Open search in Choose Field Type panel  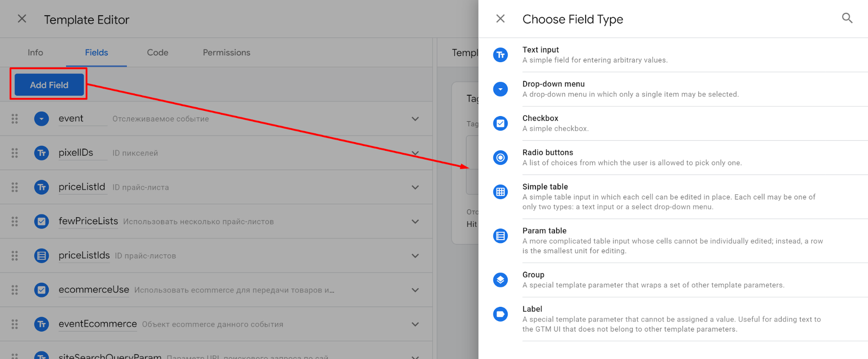[847, 18]
